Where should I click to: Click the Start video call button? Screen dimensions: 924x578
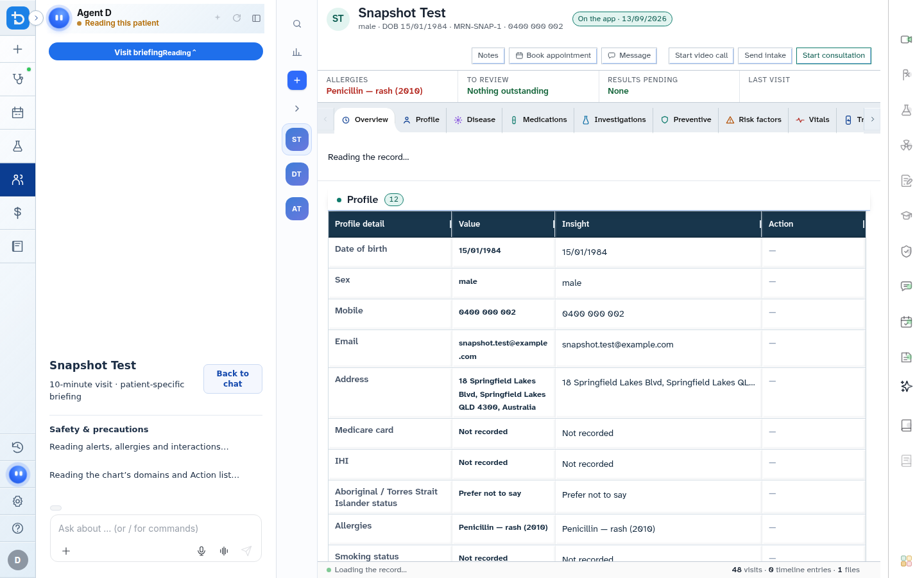(x=701, y=56)
